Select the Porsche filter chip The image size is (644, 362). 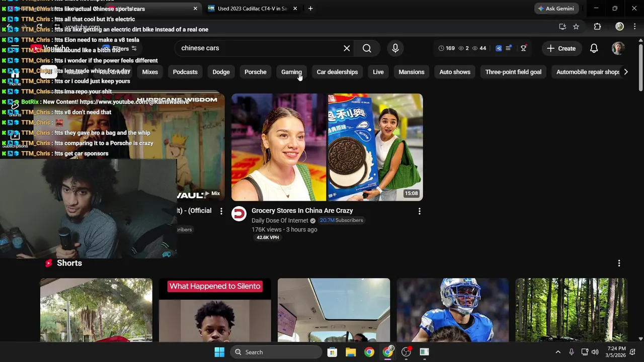click(256, 72)
